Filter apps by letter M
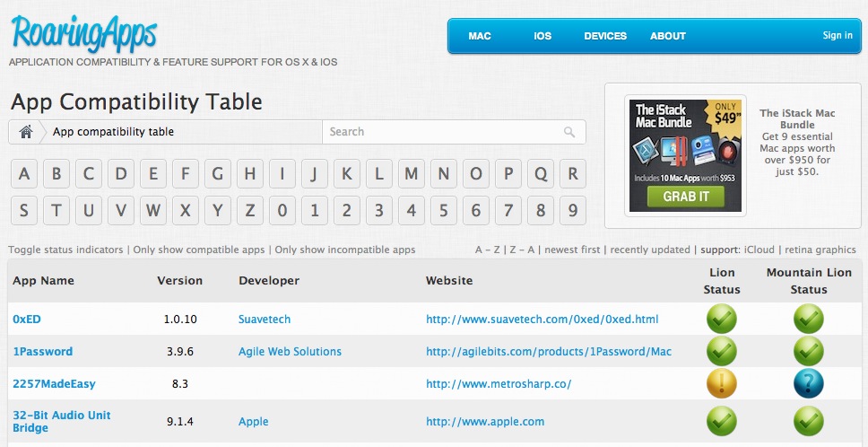868x447 pixels. (412, 174)
